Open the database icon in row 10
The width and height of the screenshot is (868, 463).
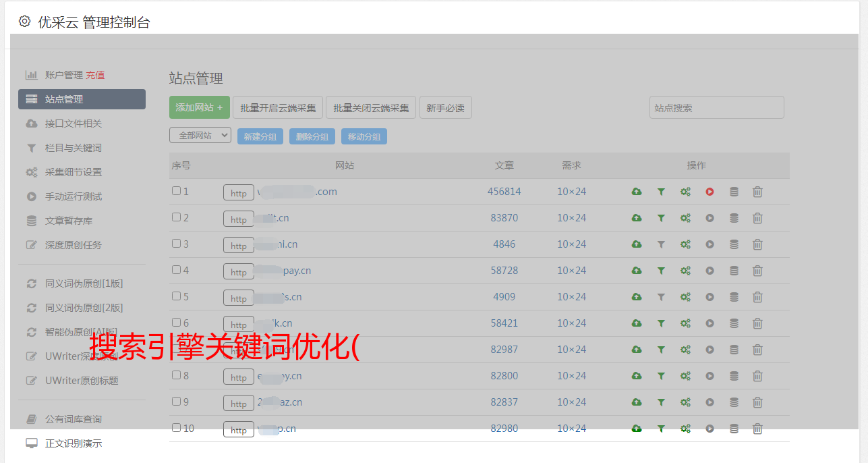click(x=734, y=429)
